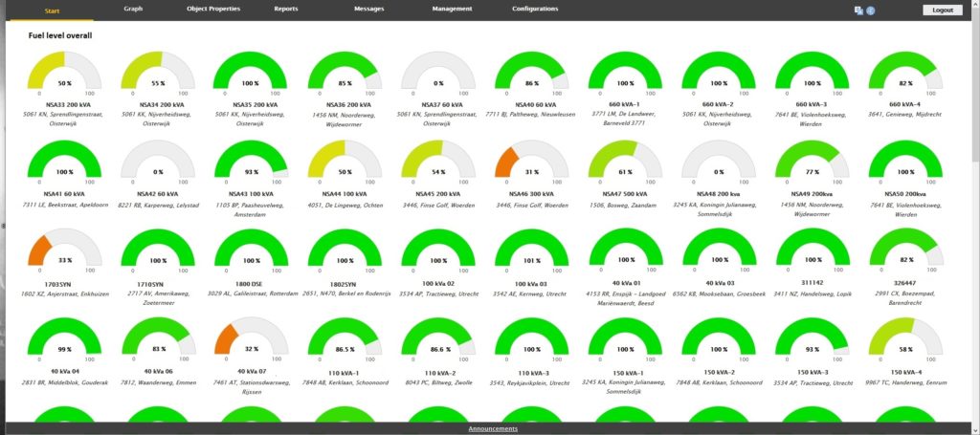Click the 100 kVa 02 label
Screen dimensions: 980x435
[x=438, y=283]
